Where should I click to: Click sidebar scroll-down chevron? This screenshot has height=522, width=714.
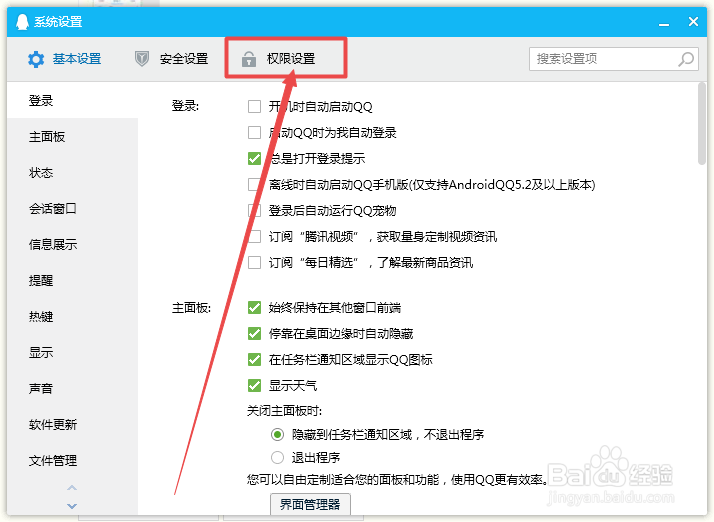72,506
